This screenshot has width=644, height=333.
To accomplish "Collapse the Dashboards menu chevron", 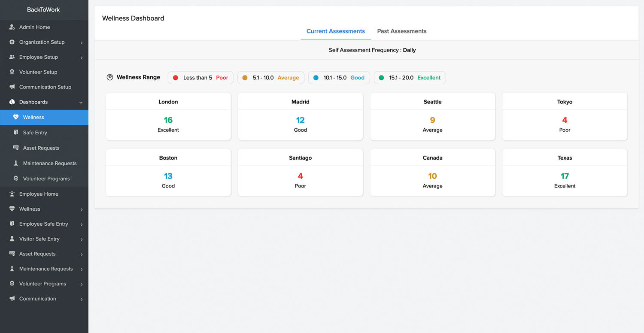I will (81, 103).
